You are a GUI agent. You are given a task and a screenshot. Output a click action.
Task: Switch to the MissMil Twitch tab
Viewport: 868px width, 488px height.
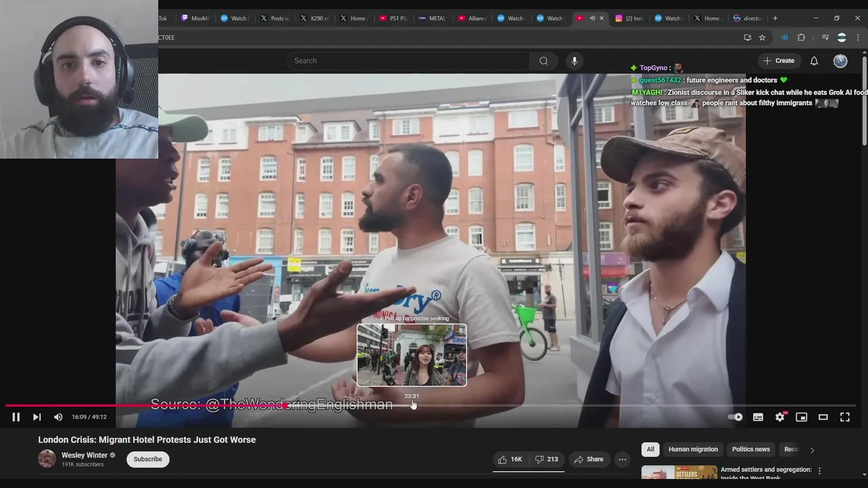click(x=195, y=18)
